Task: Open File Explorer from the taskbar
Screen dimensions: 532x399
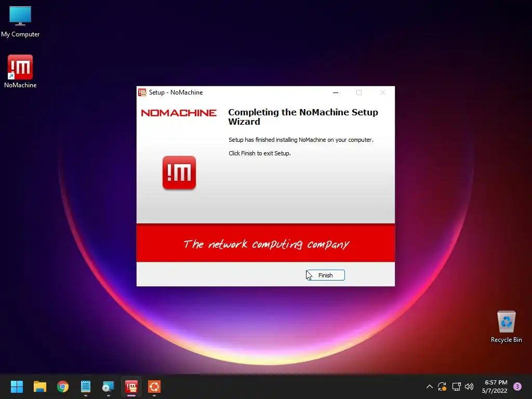Action: click(x=39, y=387)
